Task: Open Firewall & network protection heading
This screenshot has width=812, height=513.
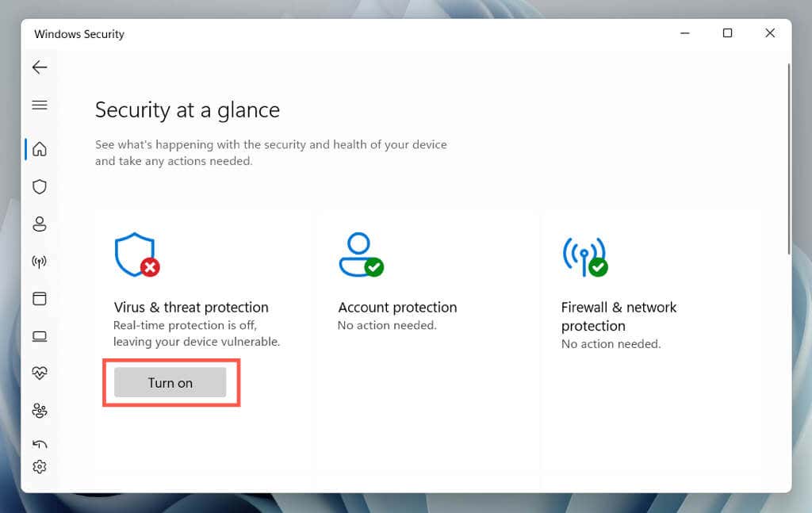Action: [619, 316]
